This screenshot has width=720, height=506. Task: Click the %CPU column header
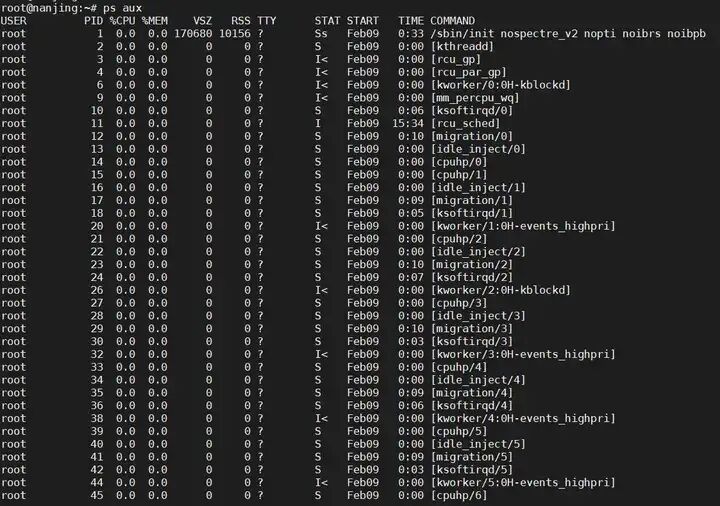click(122, 20)
